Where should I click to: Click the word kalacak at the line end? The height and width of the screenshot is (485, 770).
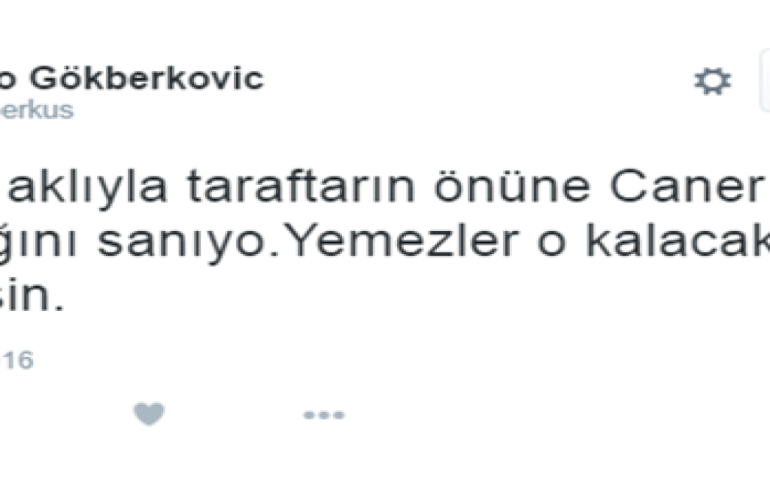[x=678, y=240]
